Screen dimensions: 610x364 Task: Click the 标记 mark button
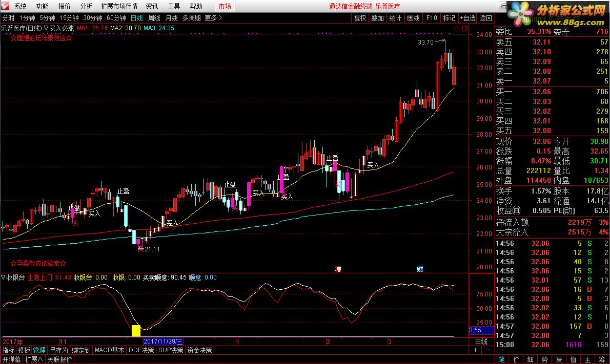(449, 18)
